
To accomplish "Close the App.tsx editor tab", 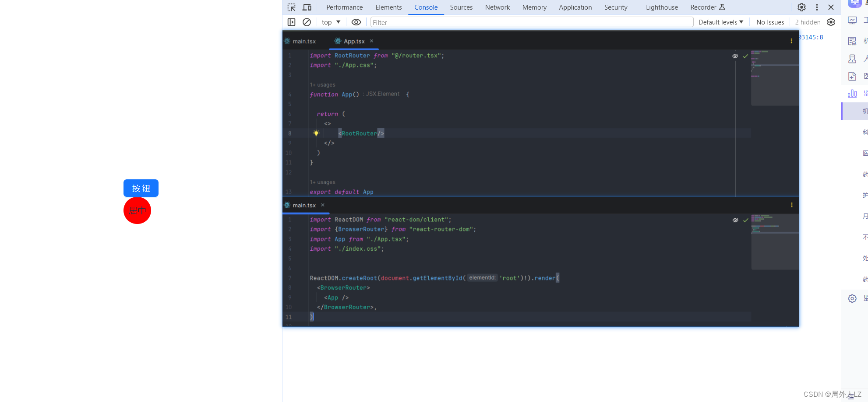I will 371,41.
